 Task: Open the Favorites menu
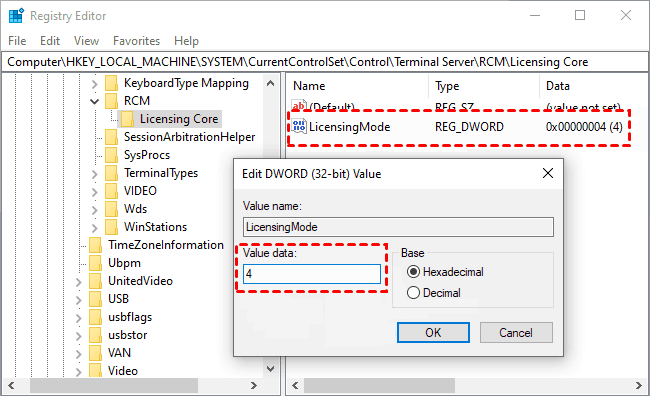136,41
